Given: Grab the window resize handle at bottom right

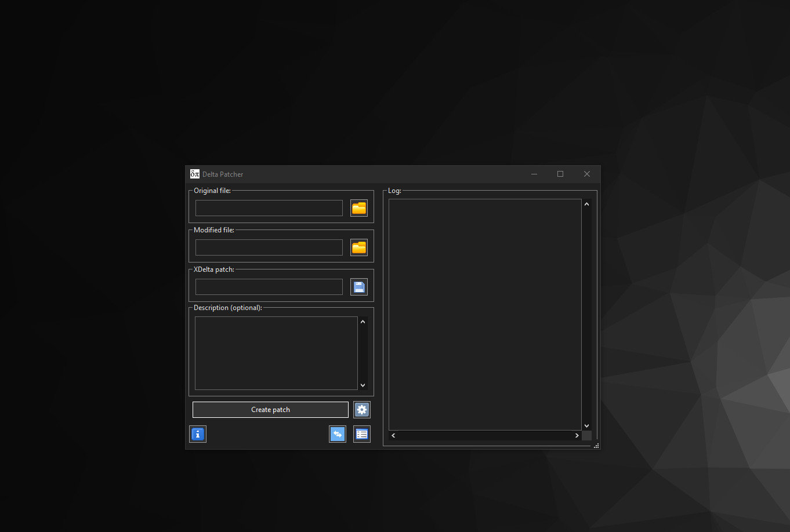Looking at the screenshot, I should (596, 445).
